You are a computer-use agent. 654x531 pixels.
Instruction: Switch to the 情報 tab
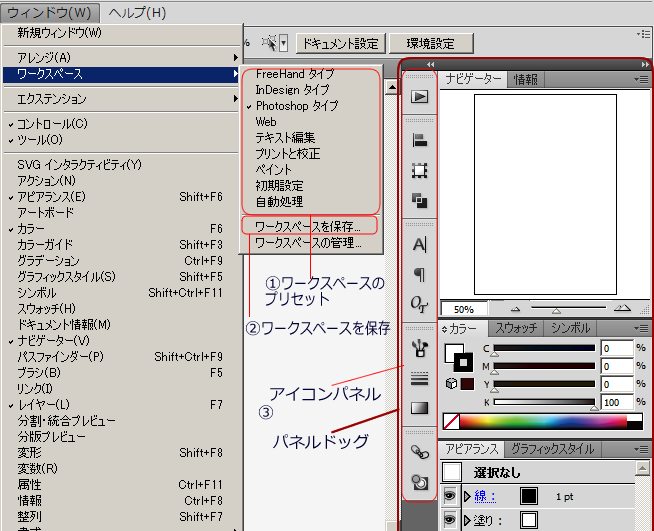click(x=526, y=79)
